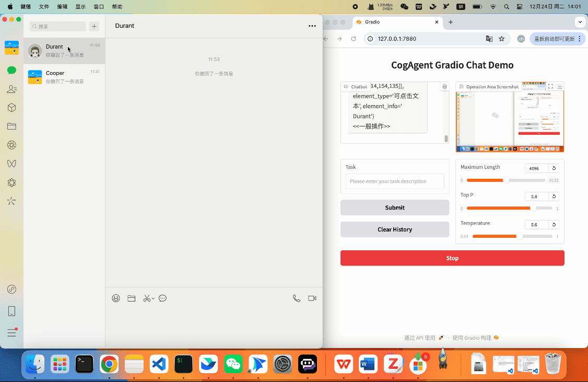Click the Task description input in Gradio
The image size is (588, 382).
395,181
